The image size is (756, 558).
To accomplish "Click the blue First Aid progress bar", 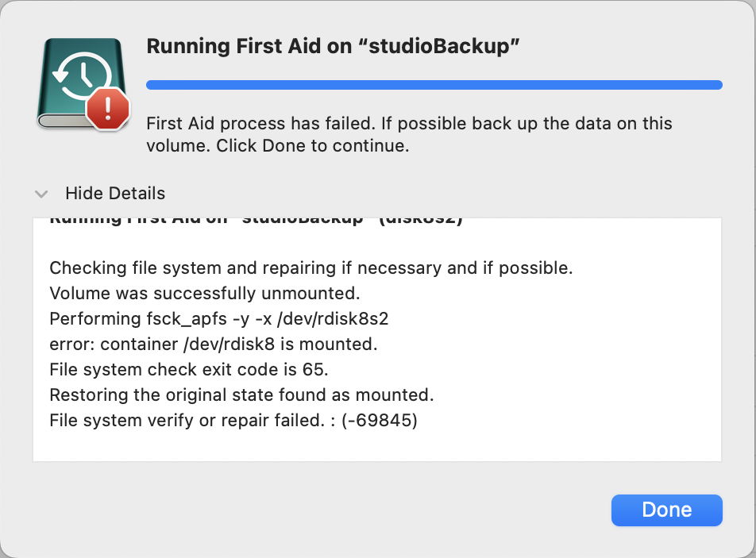I will click(434, 85).
